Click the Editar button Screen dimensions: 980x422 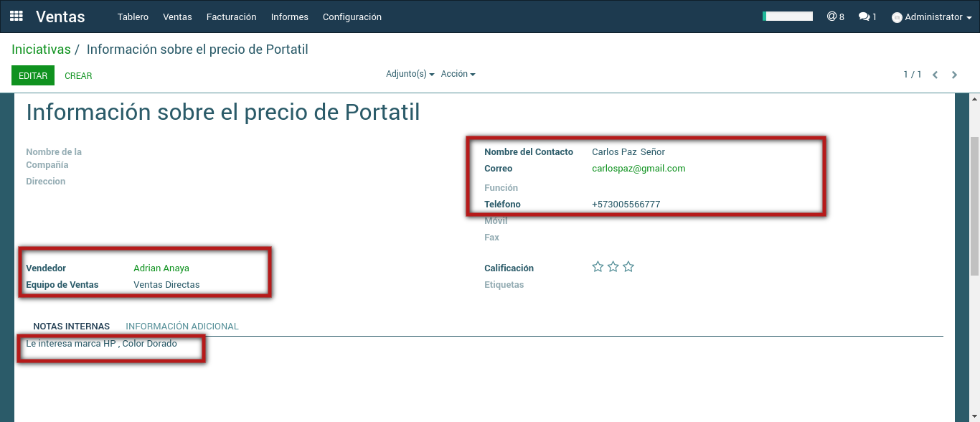[33, 75]
